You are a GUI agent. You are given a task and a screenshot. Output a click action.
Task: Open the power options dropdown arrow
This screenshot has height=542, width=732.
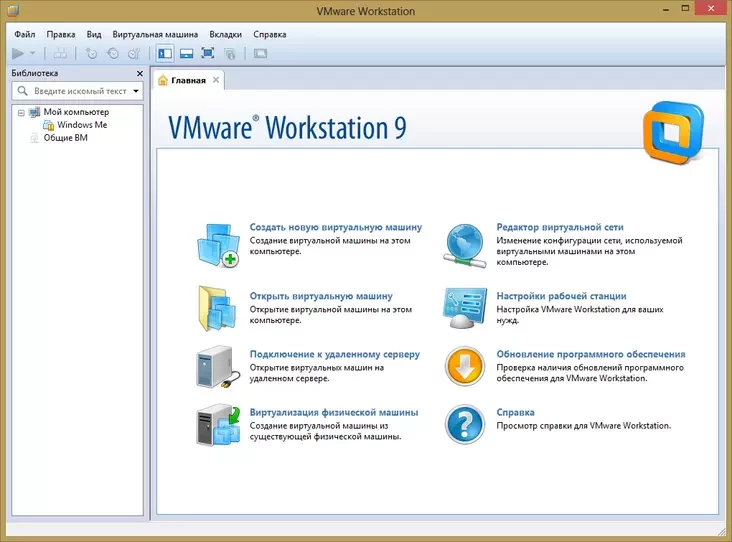coord(33,53)
